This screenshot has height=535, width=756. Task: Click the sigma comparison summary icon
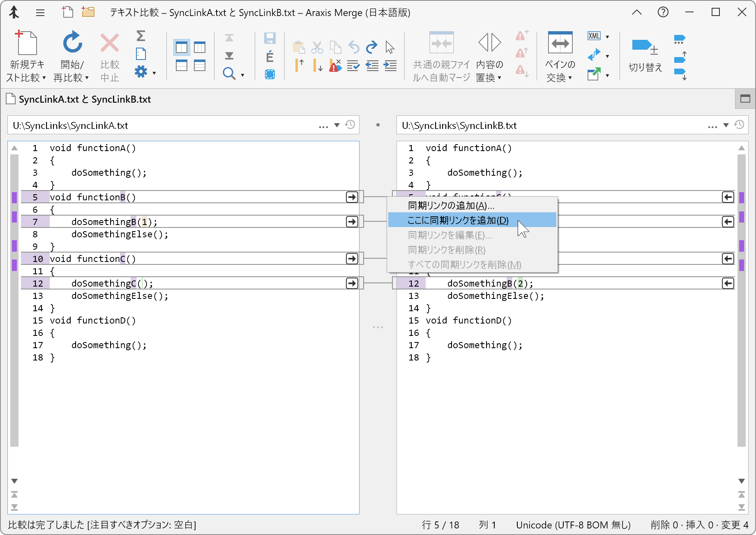(141, 36)
